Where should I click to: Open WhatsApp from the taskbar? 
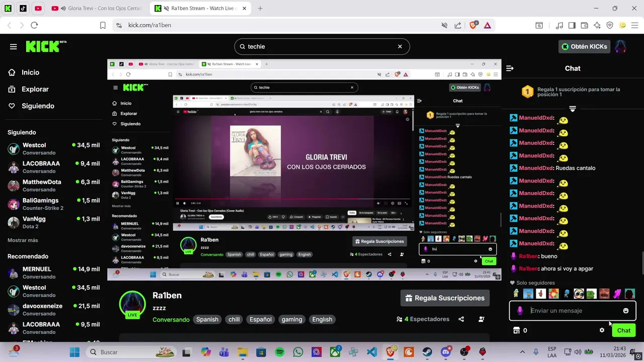298,352
